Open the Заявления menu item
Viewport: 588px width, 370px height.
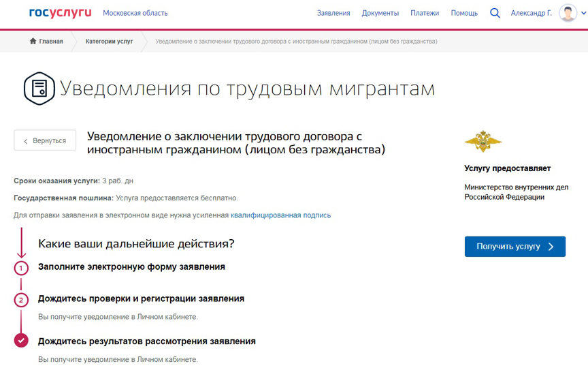coord(333,13)
